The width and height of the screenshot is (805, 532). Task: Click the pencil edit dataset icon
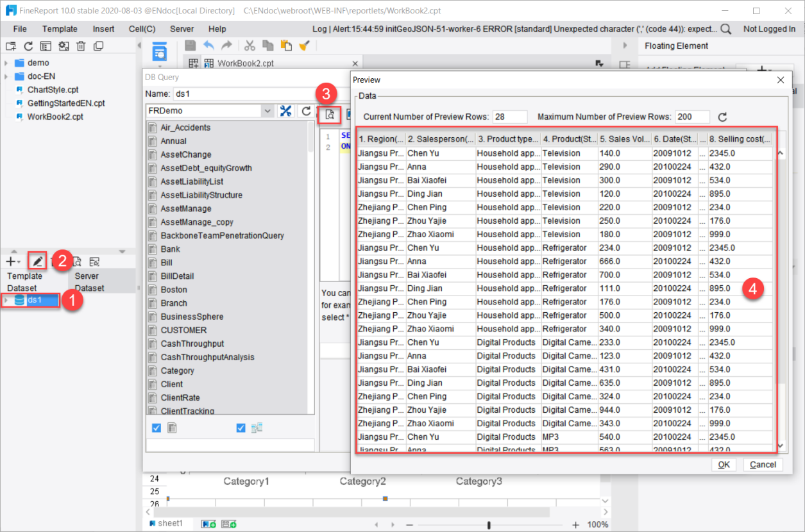pyautogui.click(x=38, y=261)
